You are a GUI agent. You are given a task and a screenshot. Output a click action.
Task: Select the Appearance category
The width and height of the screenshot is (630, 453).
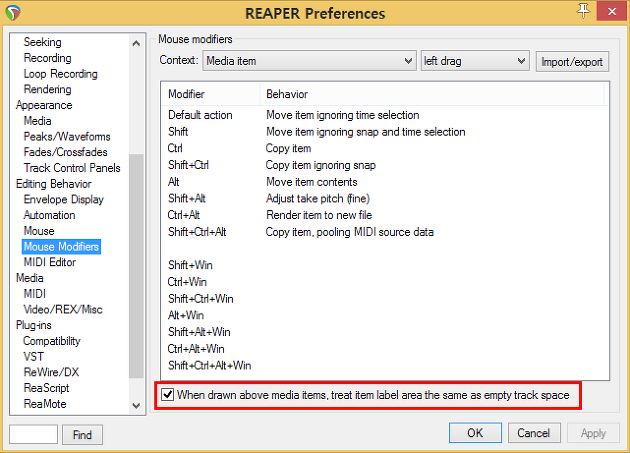44,105
